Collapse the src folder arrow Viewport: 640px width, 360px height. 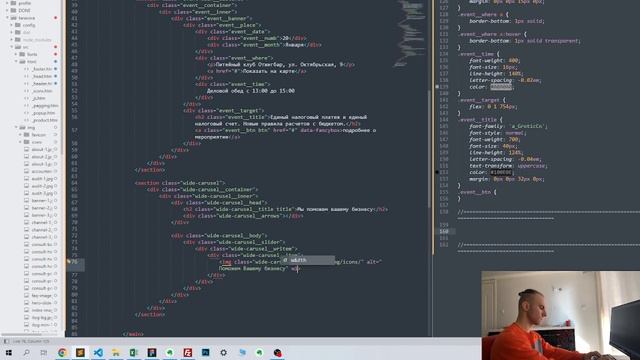coord(11,47)
